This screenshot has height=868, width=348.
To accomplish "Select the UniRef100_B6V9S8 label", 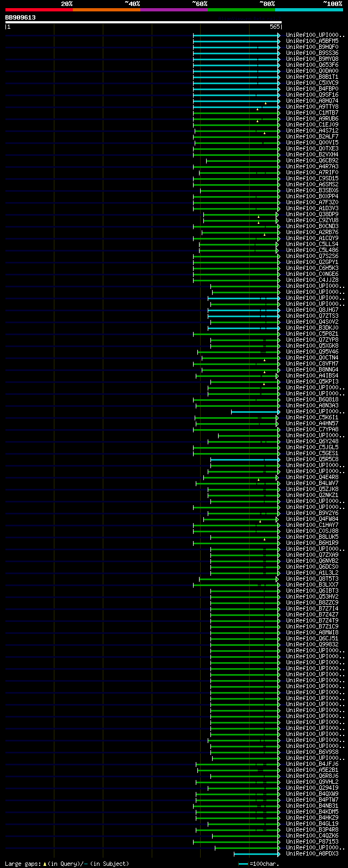I will tap(312, 752).
